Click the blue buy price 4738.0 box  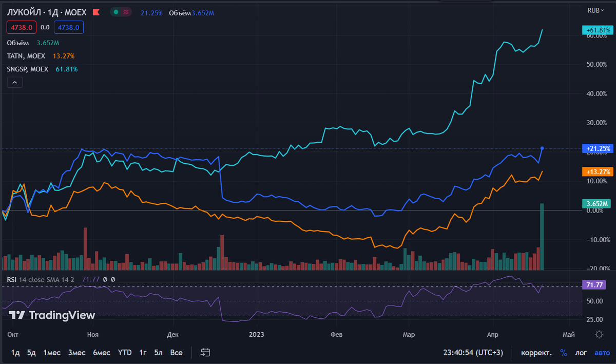(x=68, y=28)
